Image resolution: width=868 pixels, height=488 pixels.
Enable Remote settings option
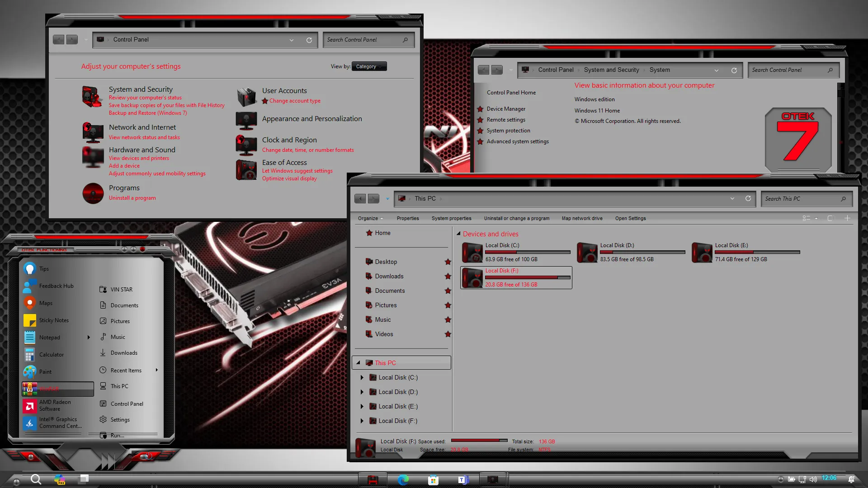(x=505, y=119)
